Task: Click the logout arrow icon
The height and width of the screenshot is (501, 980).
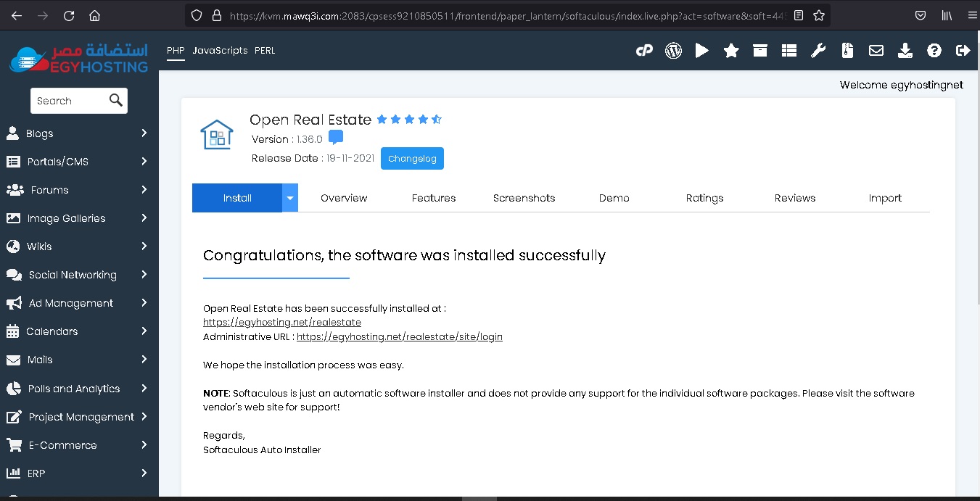Action: (963, 51)
